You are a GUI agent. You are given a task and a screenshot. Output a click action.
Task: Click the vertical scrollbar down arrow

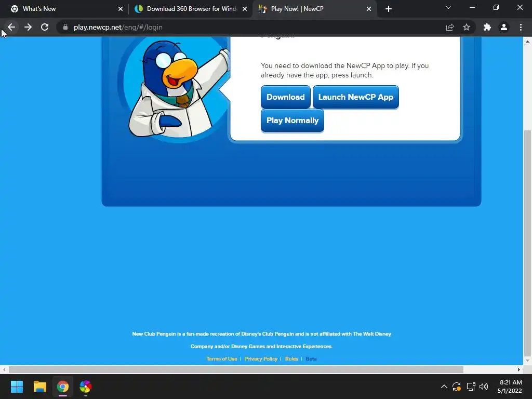coord(527,361)
